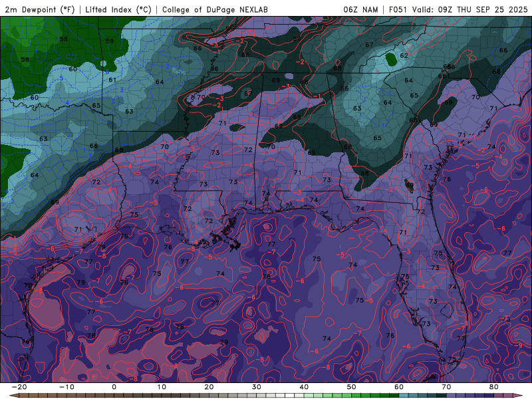Screen dimensions: 532x399
Task: Click the green color bar segment below 60
Action: click(394, 396)
